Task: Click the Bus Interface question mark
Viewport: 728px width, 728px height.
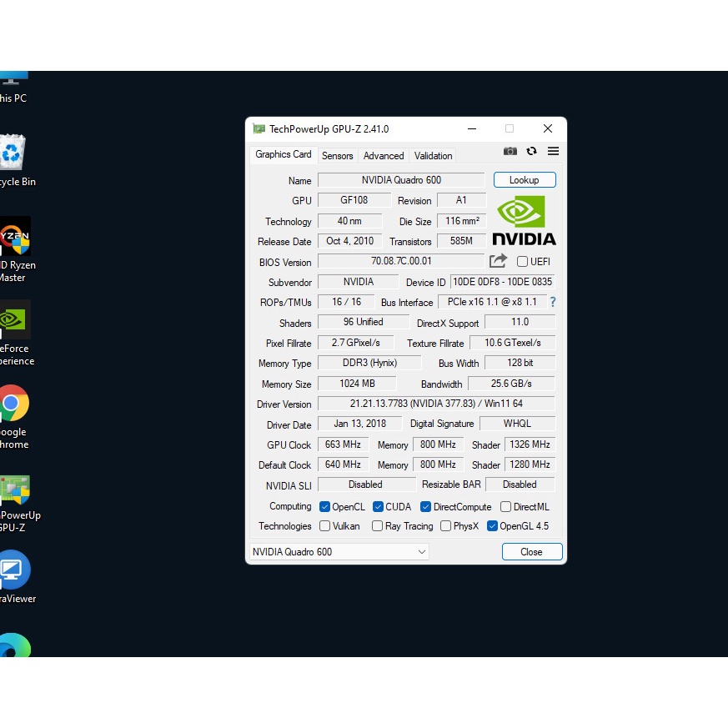Action: click(x=552, y=302)
